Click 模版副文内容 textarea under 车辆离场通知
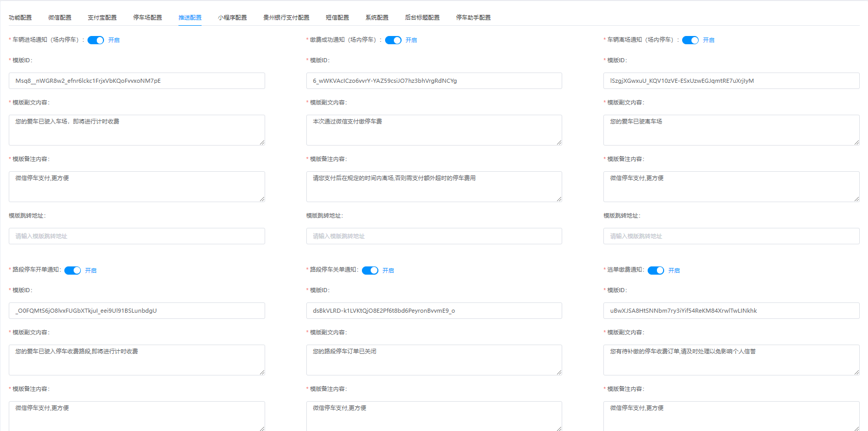The width and height of the screenshot is (868, 431). coord(731,130)
